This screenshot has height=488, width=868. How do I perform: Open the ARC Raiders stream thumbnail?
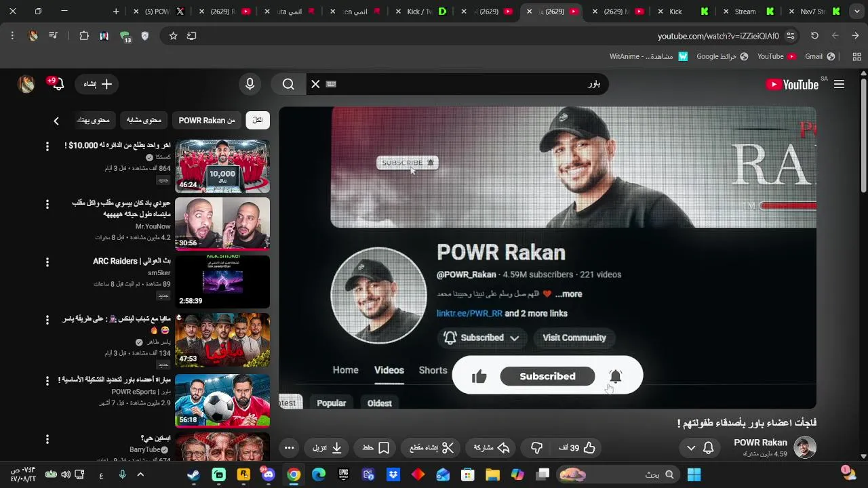(x=222, y=281)
